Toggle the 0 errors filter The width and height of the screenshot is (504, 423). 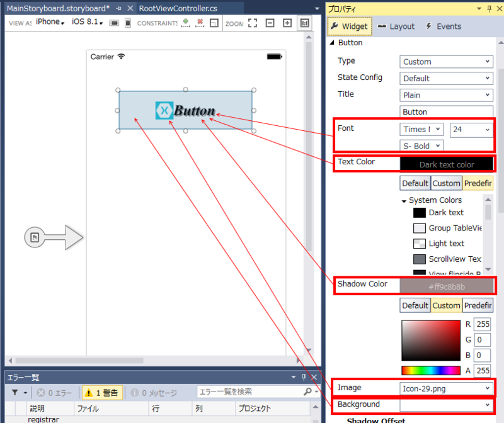(54, 393)
